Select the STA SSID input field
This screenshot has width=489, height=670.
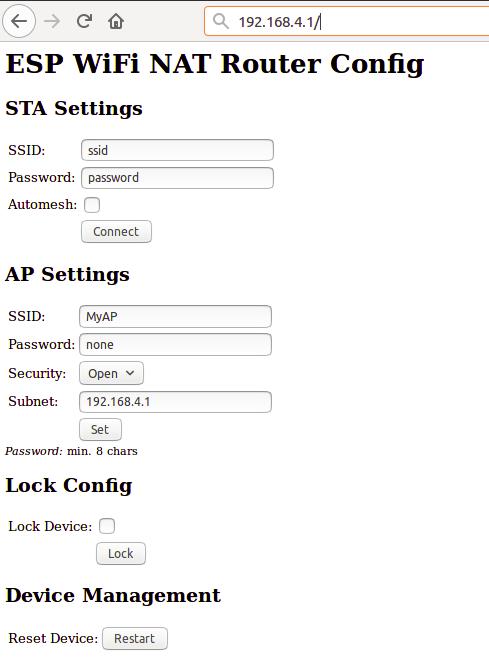[177, 150]
